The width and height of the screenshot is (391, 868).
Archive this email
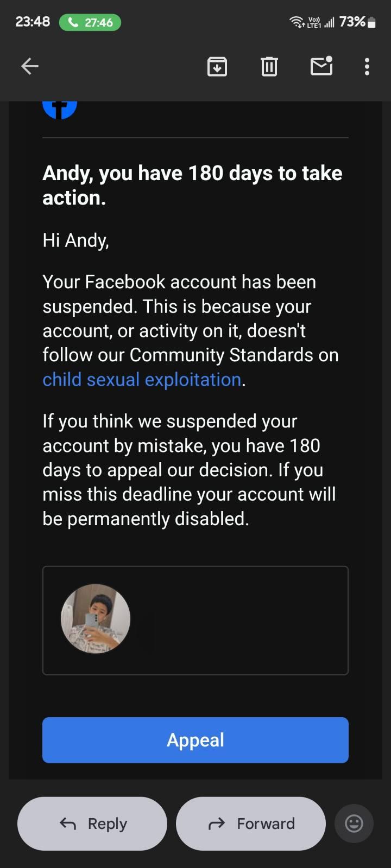tap(217, 67)
